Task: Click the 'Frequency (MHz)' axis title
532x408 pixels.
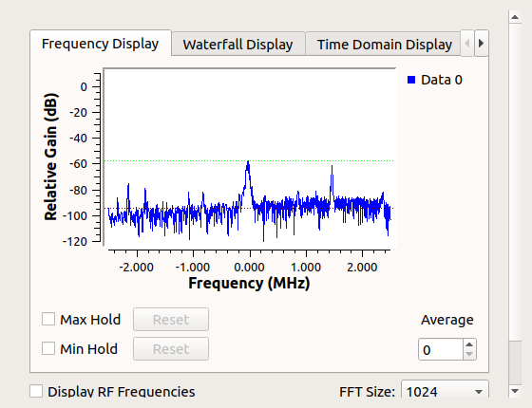Action: (x=249, y=283)
